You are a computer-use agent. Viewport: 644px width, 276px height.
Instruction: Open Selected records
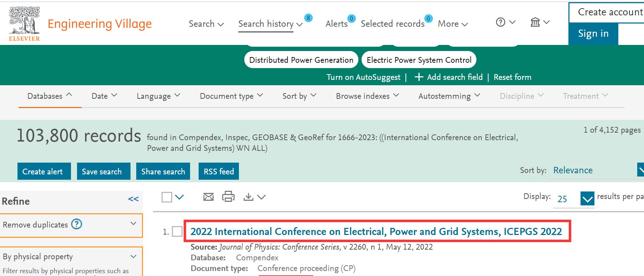point(393,24)
